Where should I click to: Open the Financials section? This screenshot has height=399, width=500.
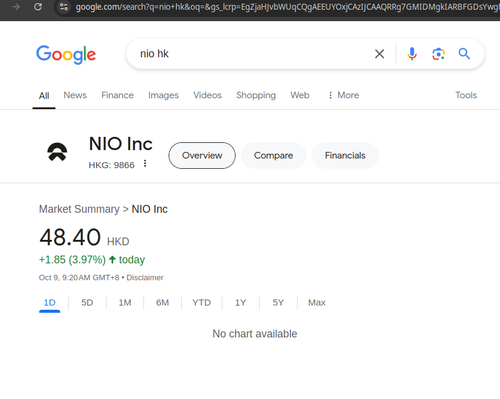point(345,155)
